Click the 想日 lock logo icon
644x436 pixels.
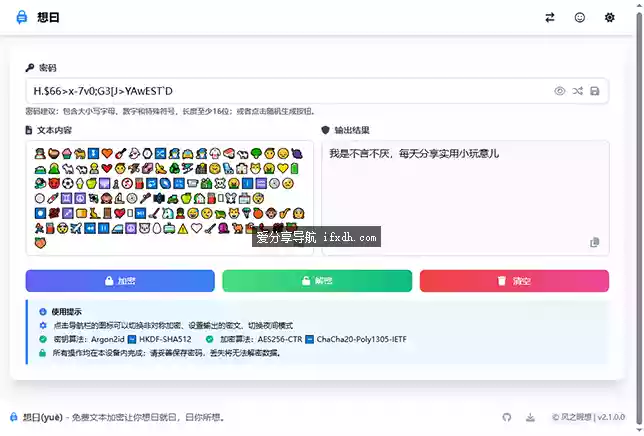coord(21,17)
